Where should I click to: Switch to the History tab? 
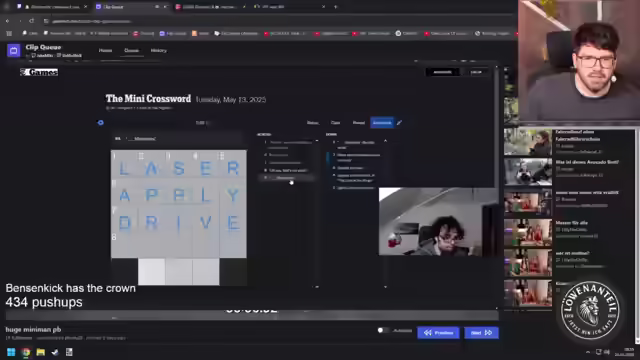[159, 50]
